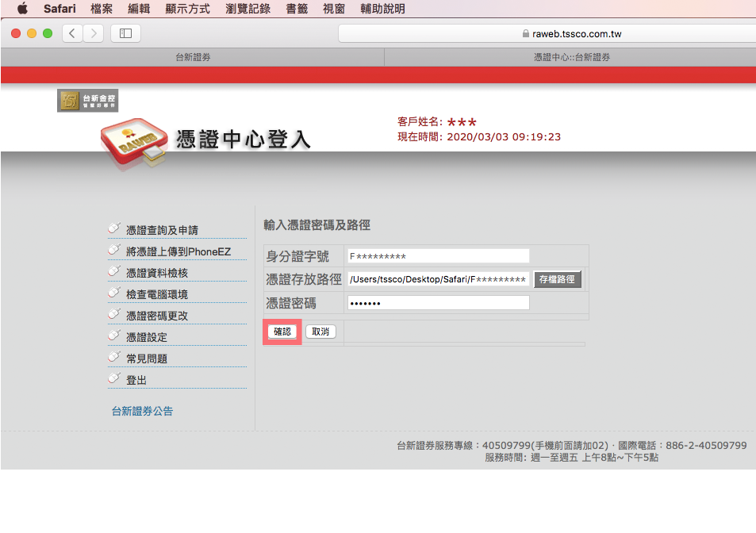
Task: Open 憑證查詢及申請 in the side menu
Action: tap(162, 230)
